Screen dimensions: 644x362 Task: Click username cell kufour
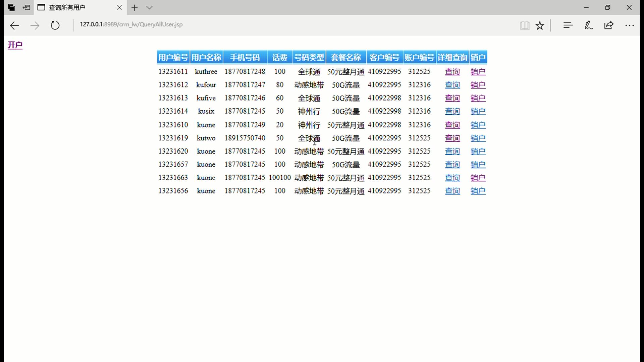coord(206,85)
